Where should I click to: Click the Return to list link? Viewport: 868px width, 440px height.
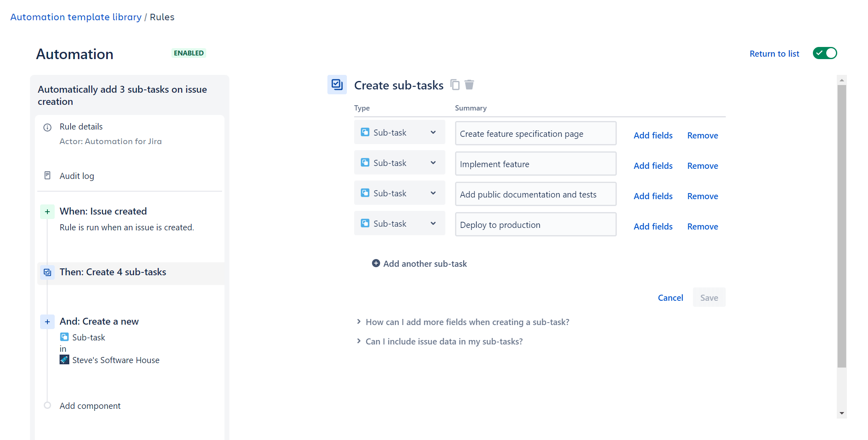click(774, 53)
